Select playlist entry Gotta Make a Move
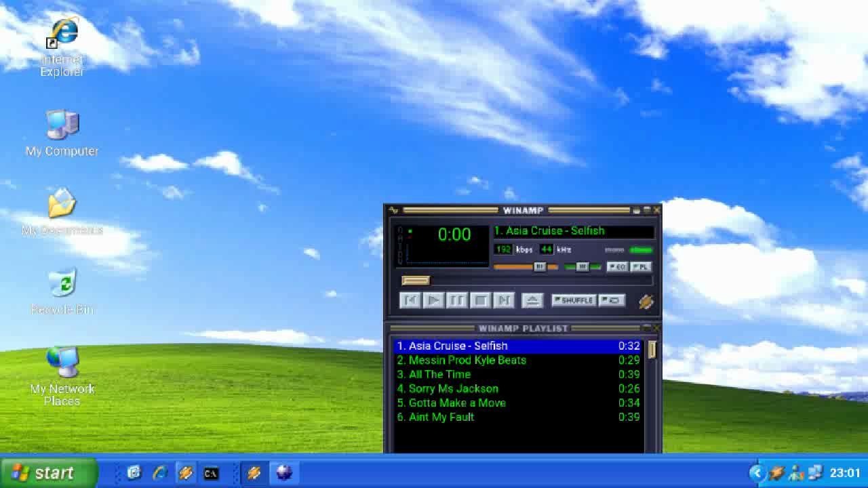Image resolution: width=868 pixels, height=488 pixels. (518, 403)
